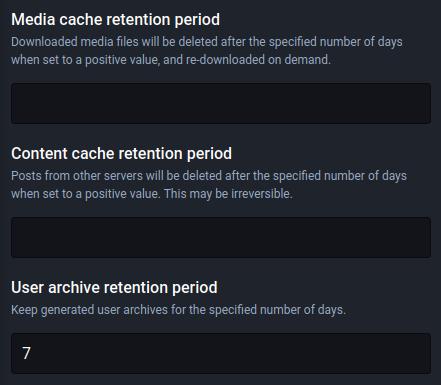The image size is (441, 385).
Task: Click the "Media cache retention period" heading
Action: click(x=115, y=20)
